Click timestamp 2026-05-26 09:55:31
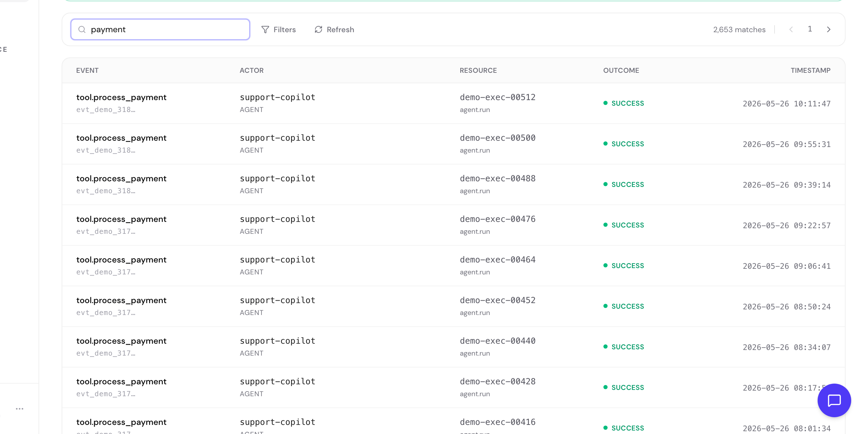868x434 pixels. pyautogui.click(x=787, y=144)
